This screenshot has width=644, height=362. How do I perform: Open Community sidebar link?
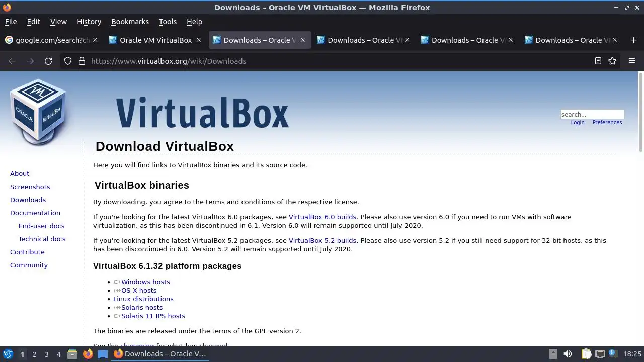pos(29,265)
